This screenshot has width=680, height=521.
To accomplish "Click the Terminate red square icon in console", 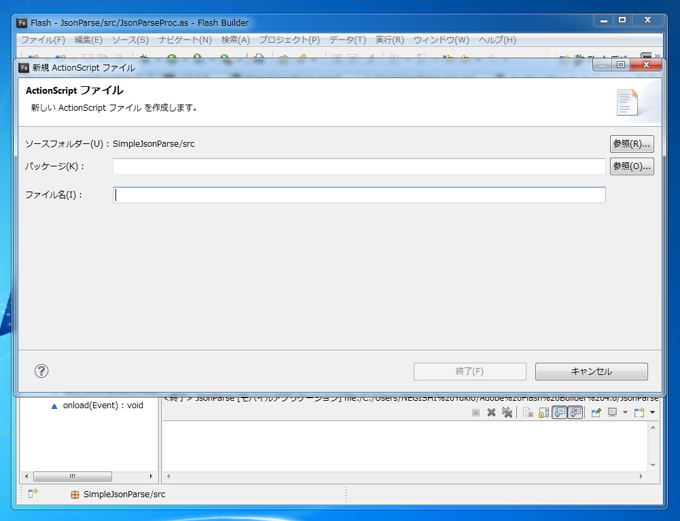I will click(476, 413).
